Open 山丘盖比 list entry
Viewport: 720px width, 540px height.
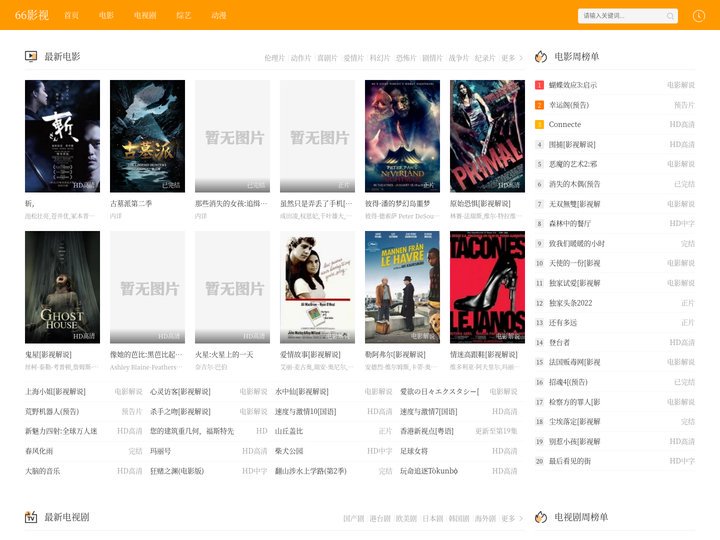(289, 431)
